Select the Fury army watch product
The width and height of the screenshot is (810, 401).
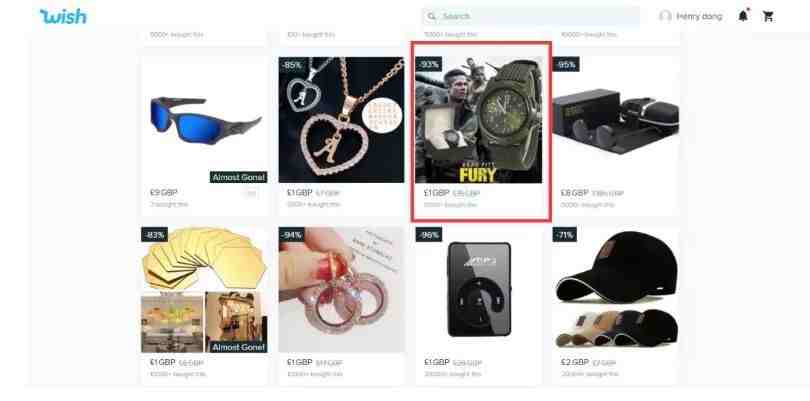[479, 120]
